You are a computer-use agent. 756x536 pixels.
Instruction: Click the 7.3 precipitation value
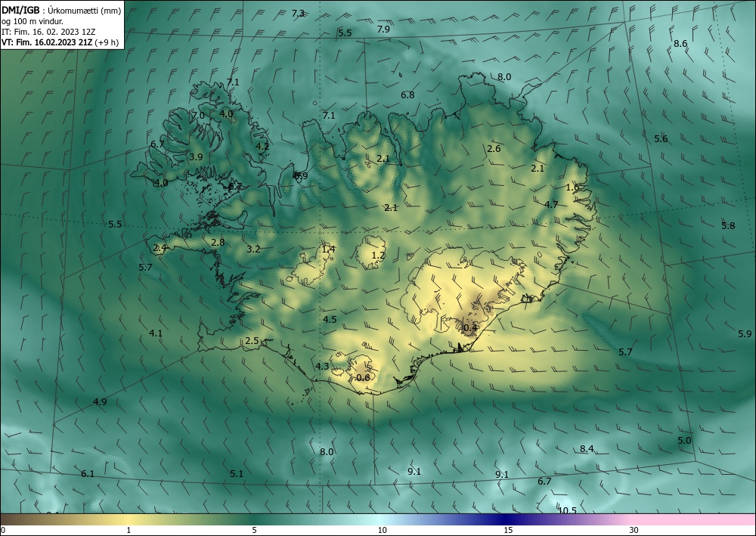[x=298, y=14]
